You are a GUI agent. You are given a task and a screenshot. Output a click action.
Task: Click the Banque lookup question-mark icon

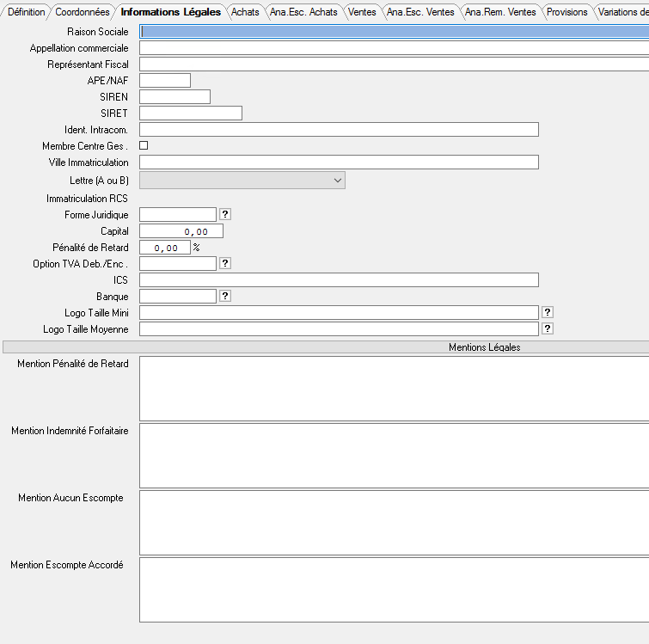225,297
